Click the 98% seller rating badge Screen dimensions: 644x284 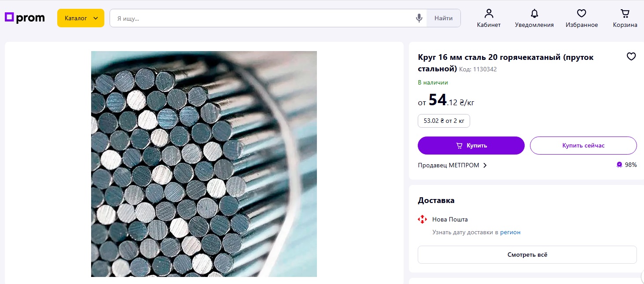click(x=626, y=165)
